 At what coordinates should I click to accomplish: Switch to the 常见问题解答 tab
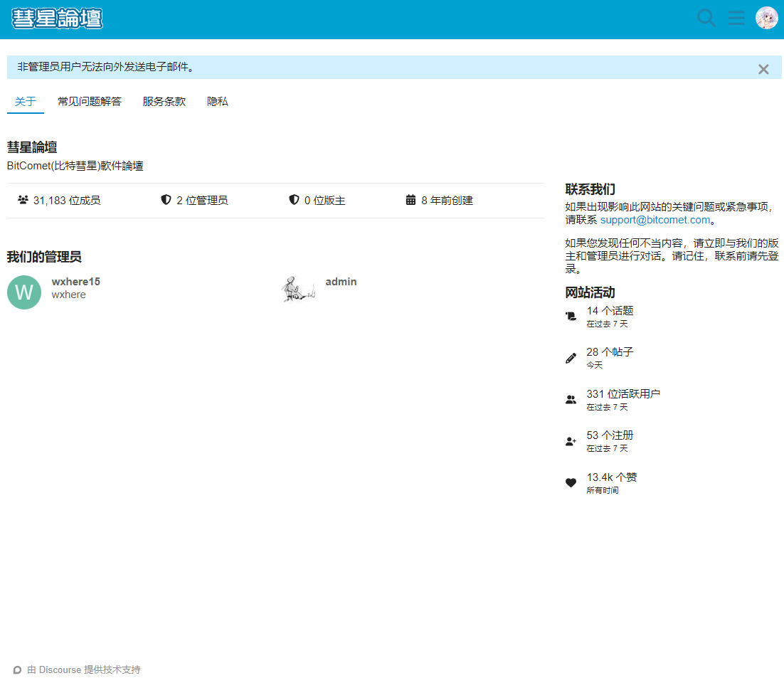tap(90, 102)
